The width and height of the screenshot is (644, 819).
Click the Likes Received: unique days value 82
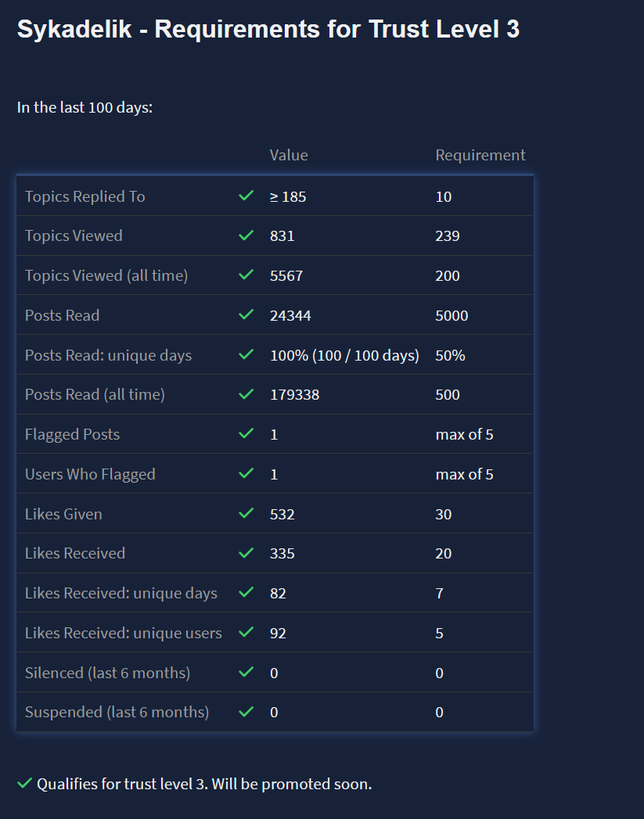click(278, 593)
